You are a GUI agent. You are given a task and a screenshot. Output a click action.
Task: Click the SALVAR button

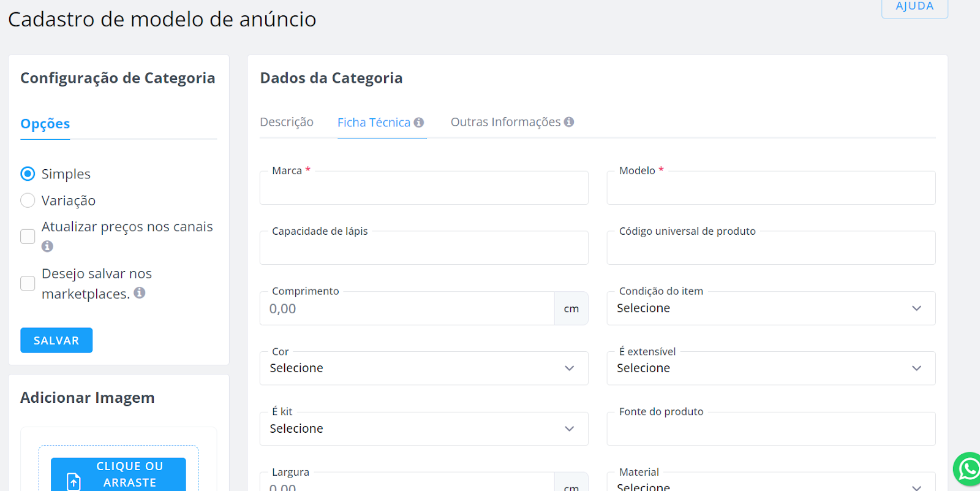[56, 340]
